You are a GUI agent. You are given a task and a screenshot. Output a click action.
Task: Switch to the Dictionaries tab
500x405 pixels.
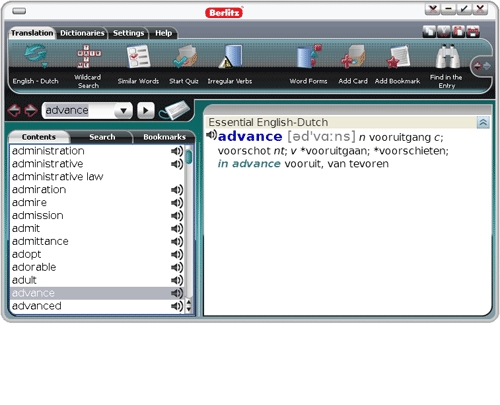(82, 33)
